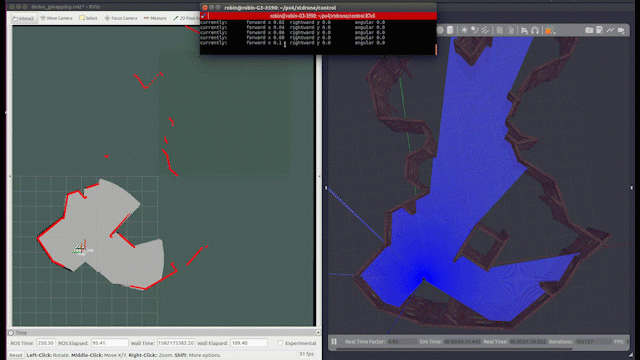Screen dimensions: 640x360
Task: Click the directional light icon in Gazebo
Action: [x=485, y=30]
